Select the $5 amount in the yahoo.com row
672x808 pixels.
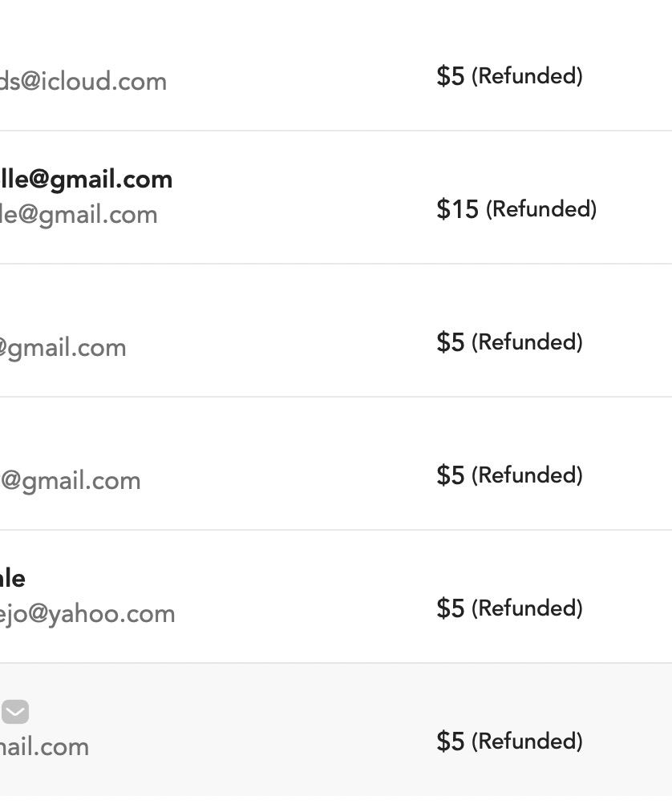(451, 608)
